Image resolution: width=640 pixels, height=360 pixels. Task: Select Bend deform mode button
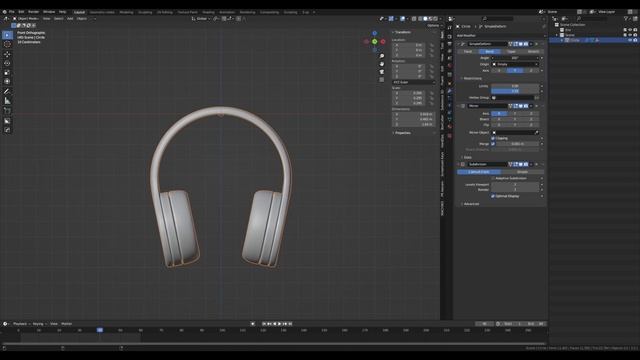[489, 52]
